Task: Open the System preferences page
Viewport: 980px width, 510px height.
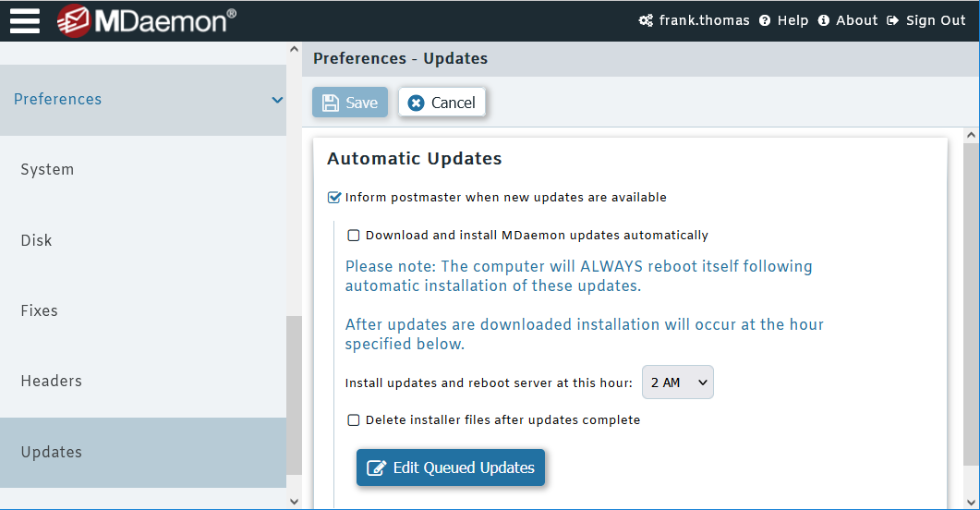Action: pyautogui.click(x=47, y=170)
